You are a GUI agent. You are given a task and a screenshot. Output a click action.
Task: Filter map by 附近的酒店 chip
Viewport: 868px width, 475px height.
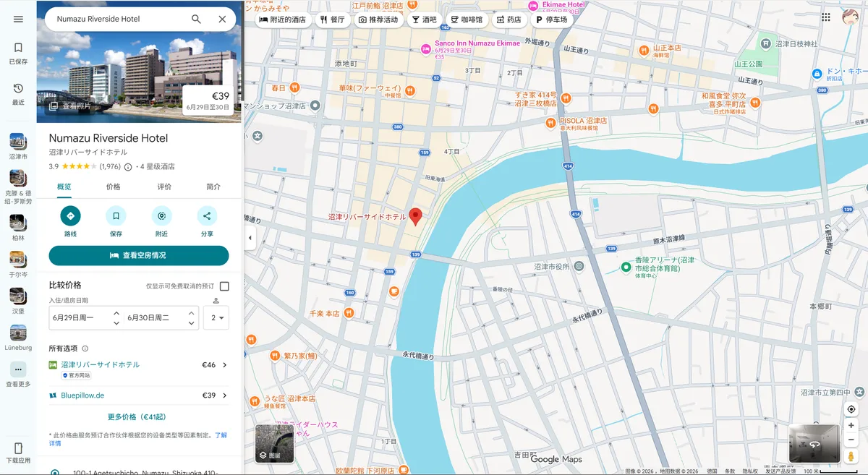tap(282, 20)
